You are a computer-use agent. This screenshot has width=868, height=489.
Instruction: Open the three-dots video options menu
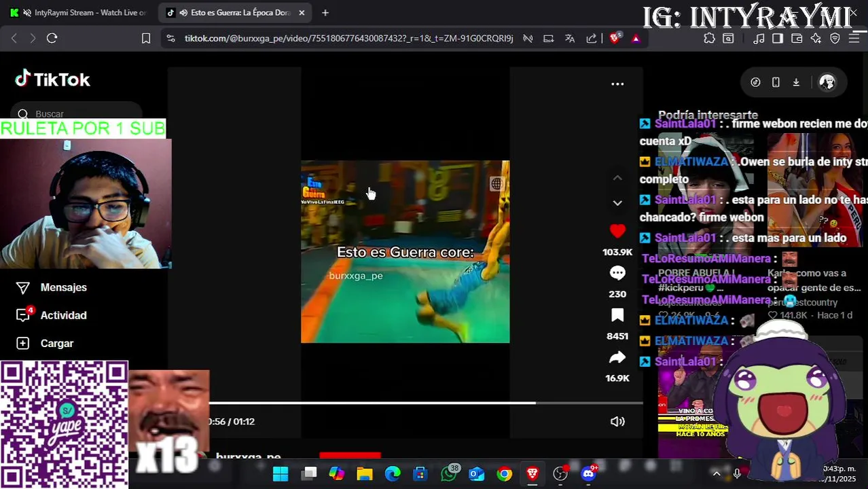tap(617, 84)
